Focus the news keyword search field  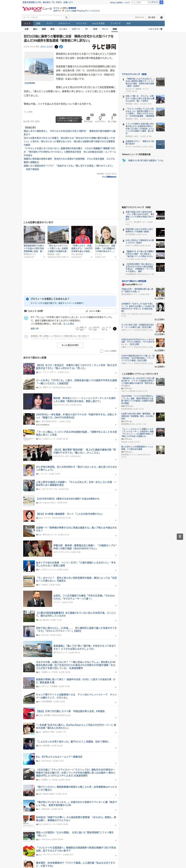[44, 18]
